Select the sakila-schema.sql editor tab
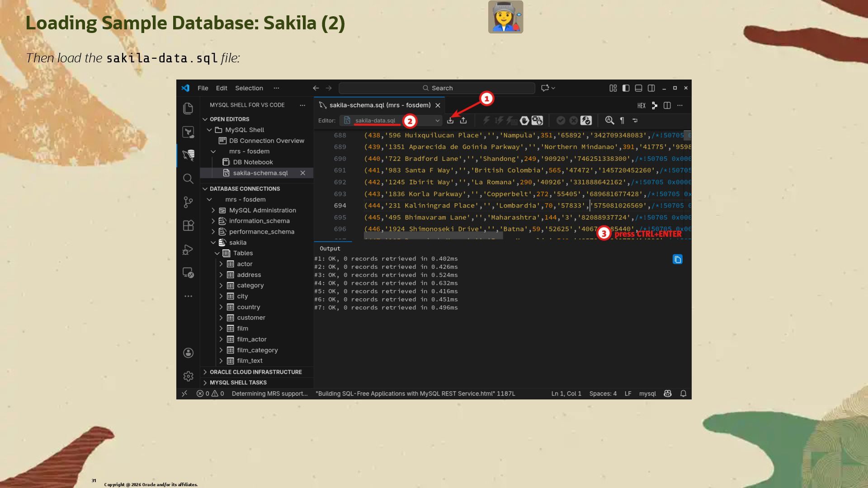The image size is (868, 488). pos(379,105)
